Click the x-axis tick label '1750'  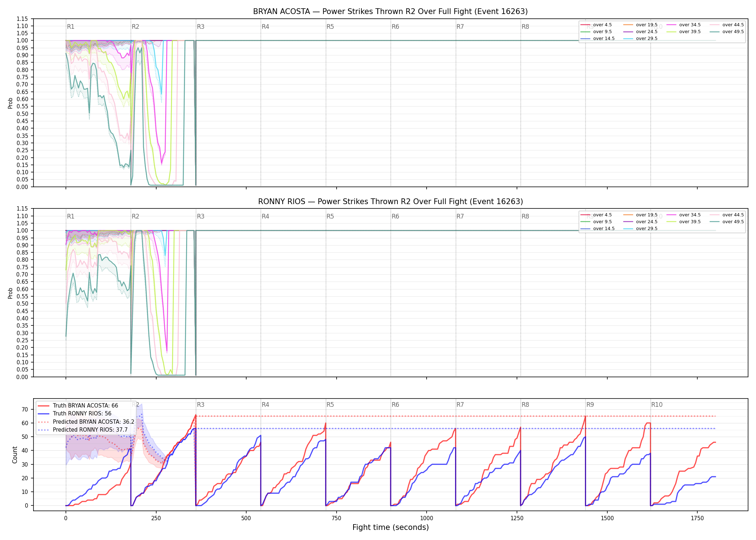pos(697,518)
